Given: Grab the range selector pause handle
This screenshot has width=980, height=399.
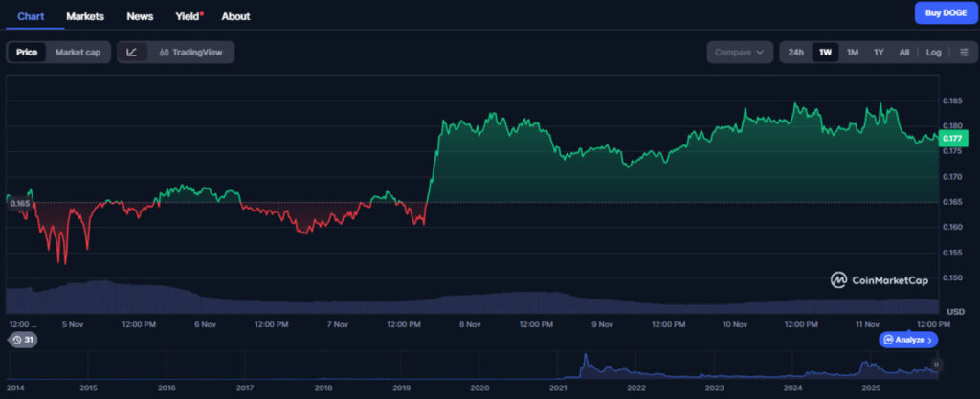Looking at the screenshot, I should pyautogui.click(x=937, y=365).
